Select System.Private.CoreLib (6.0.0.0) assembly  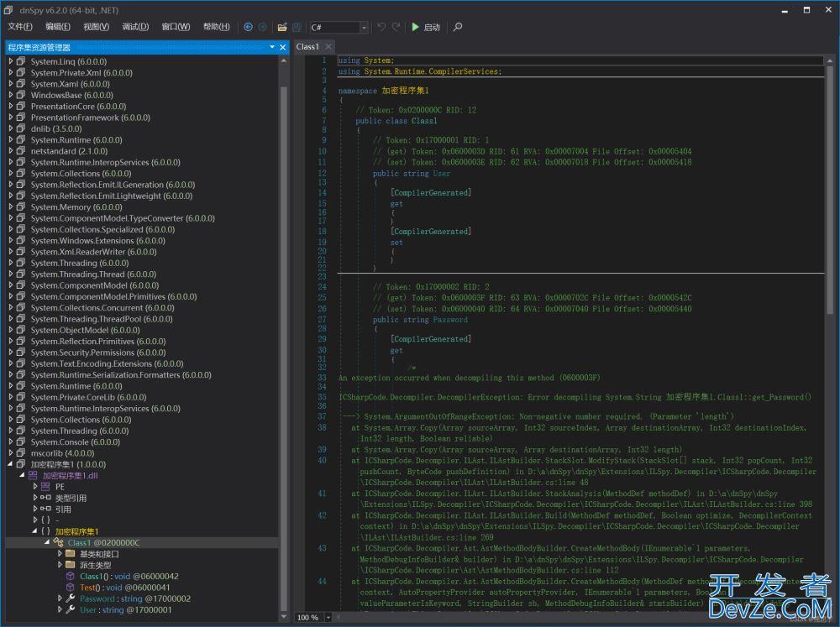pyautogui.click(x=88, y=397)
